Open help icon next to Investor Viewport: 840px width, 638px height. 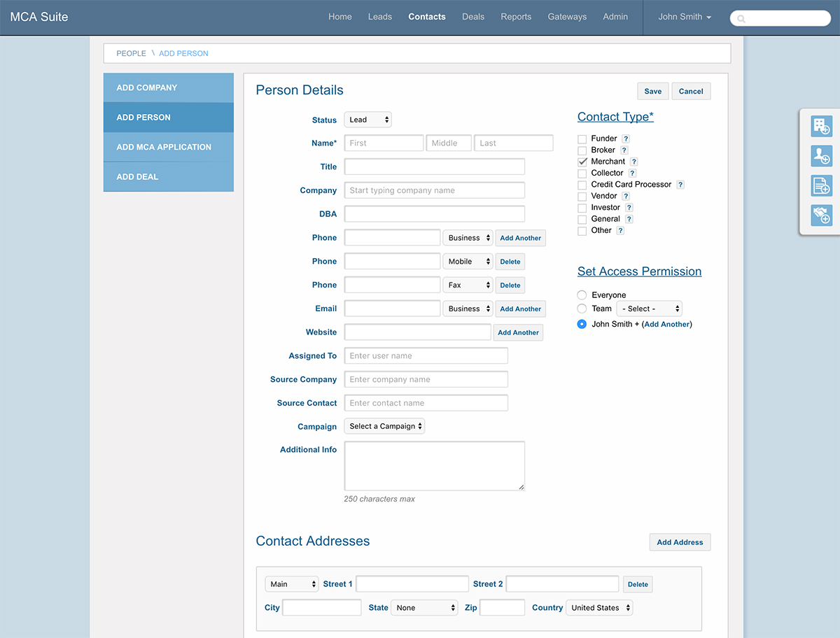point(629,208)
